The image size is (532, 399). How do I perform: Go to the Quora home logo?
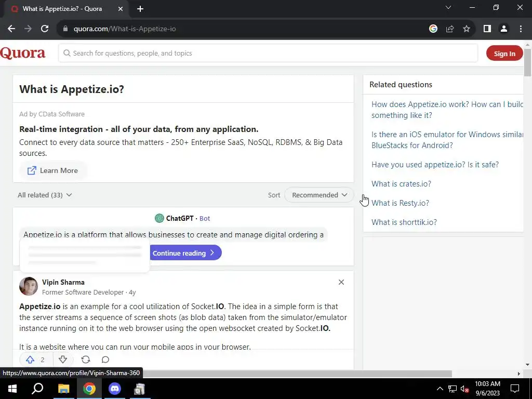(x=23, y=54)
